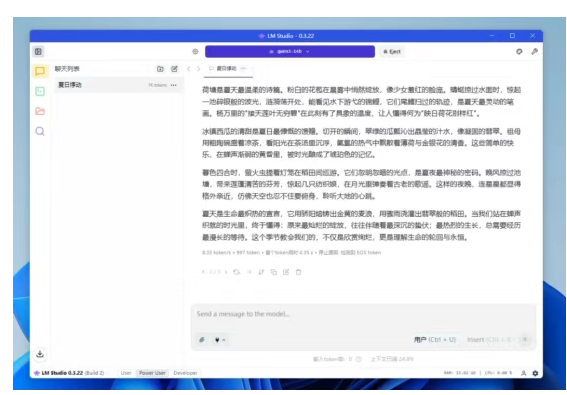The image size is (567, 395).
Task: Edit the assistant message
Action: coord(286,272)
